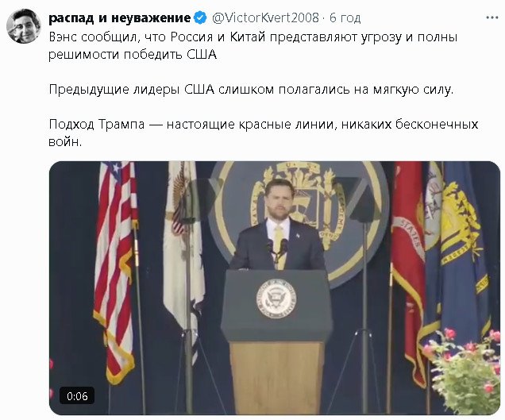505x420 pixels.
Task: Open the profile via the "распад и неуважение" display name
Action: (x=120, y=17)
